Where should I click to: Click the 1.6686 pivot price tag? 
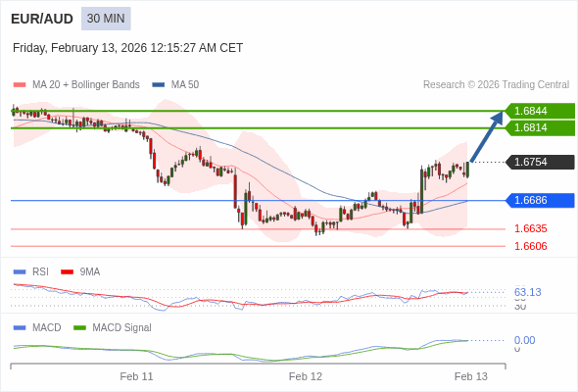(x=540, y=200)
